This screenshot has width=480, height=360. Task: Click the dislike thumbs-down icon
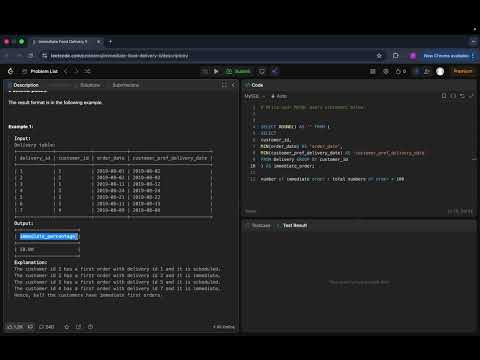[x=30, y=327]
